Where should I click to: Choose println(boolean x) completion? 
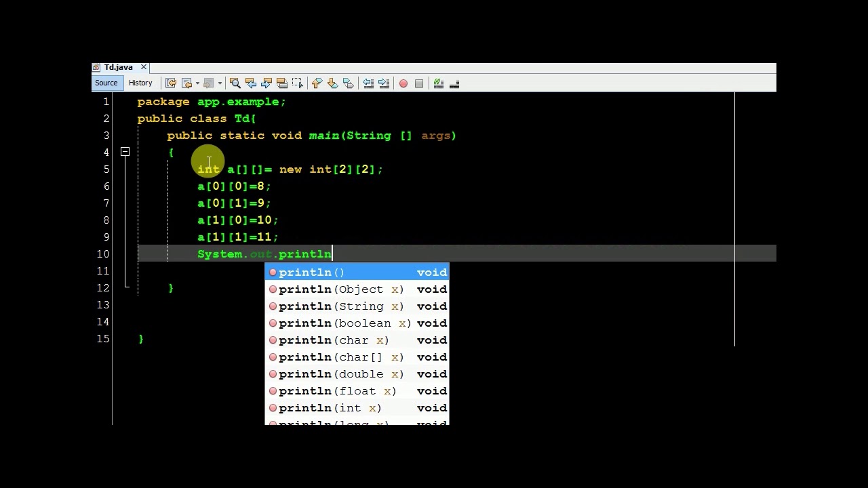pos(357,323)
